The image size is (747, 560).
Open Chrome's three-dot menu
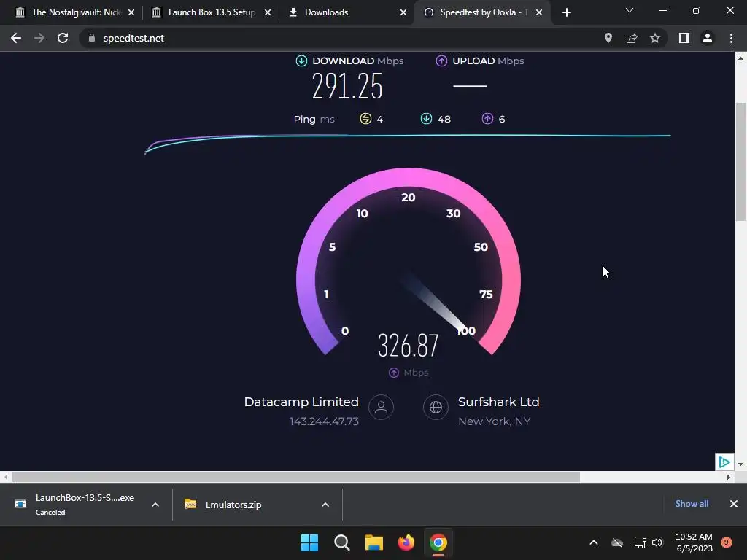click(731, 38)
